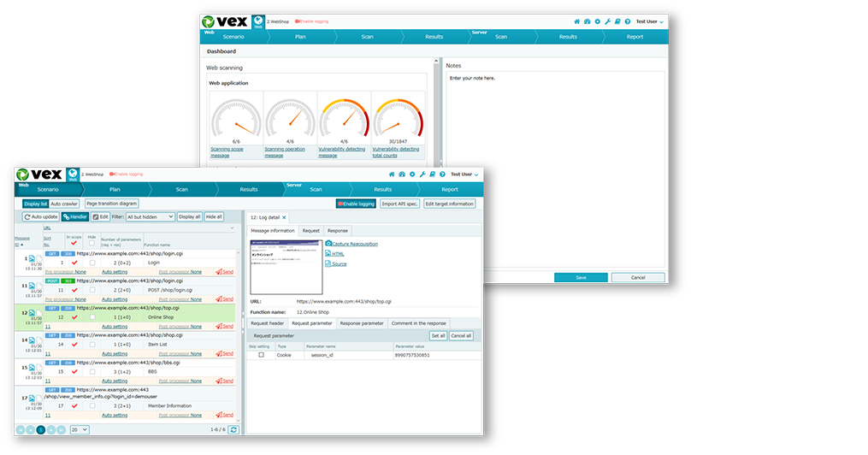Open manual book icon in front window header
Screen dimensions: 868x455
point(433,174)
